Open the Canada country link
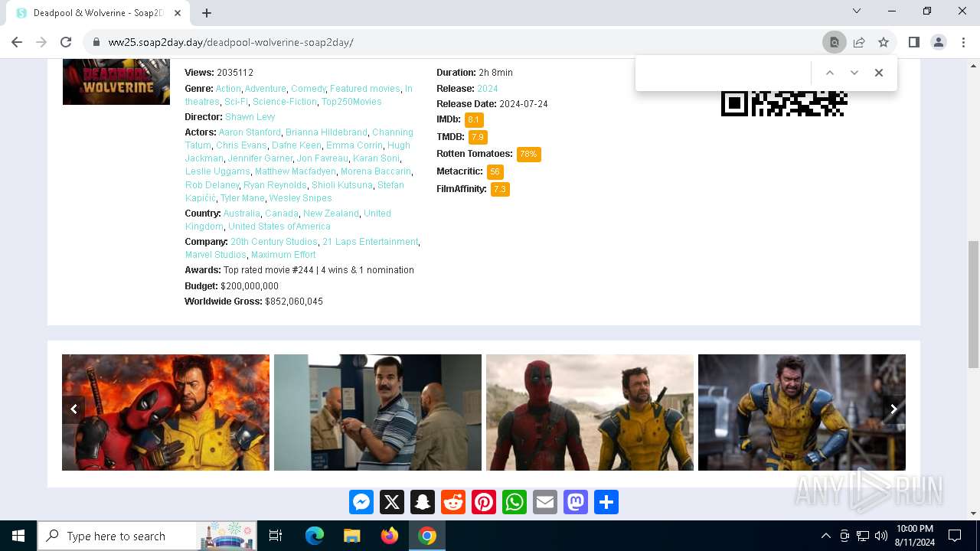Viewport: 980px width, 551px height. [282, 214]
